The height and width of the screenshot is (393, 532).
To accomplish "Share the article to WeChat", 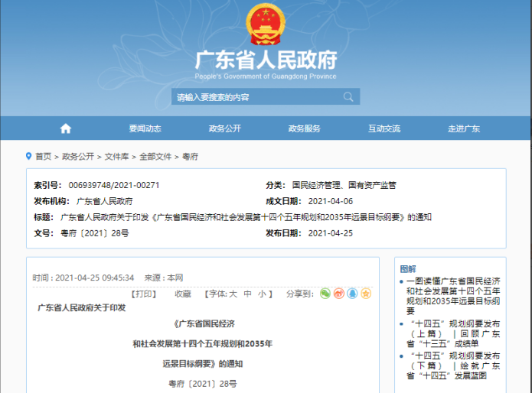I will click(x=325, y=294).
